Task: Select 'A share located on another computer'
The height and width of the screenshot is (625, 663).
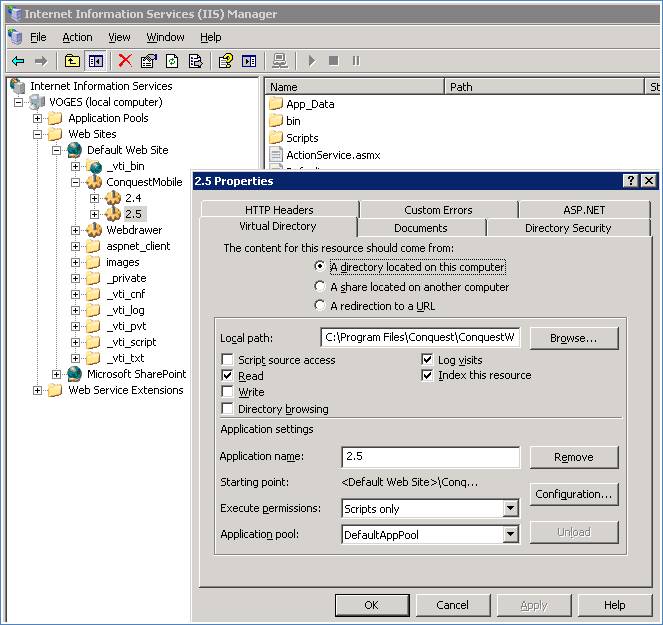Action: (x=320, y=287)
